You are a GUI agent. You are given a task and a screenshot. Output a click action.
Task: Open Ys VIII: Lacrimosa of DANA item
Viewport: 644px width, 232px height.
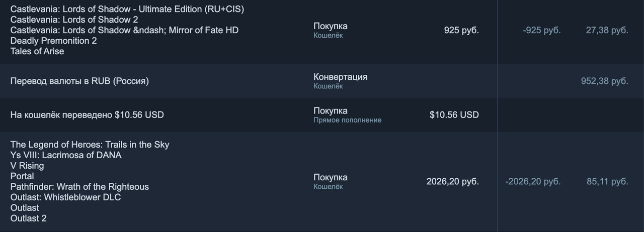point(66,155)
